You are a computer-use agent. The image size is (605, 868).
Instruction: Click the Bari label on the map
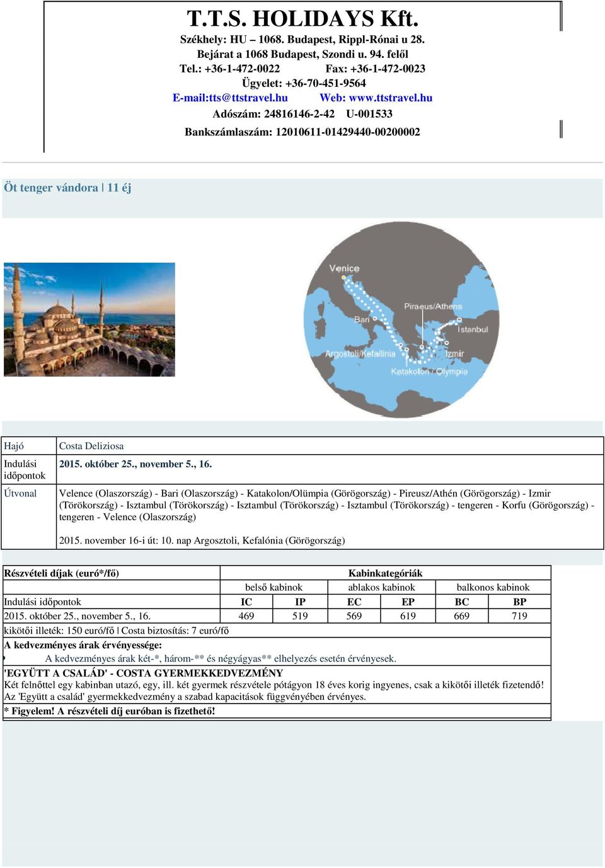click(362, 319)
